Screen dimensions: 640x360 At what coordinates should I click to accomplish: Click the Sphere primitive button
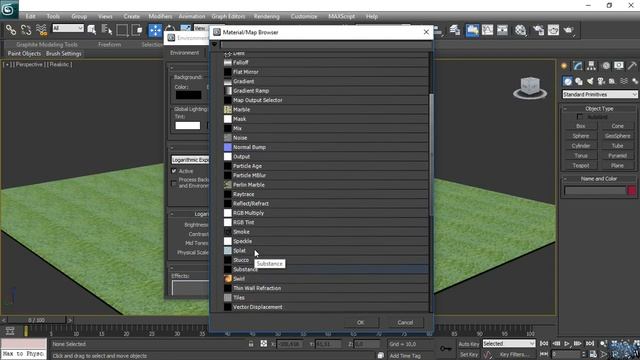tap(581, 136)
